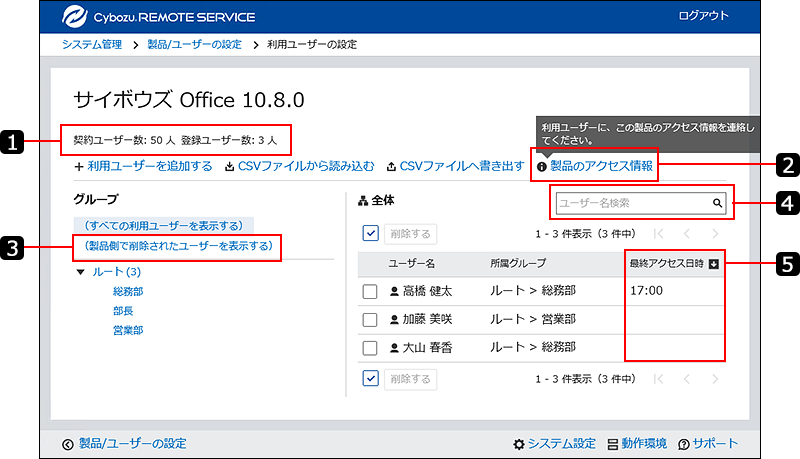Click the 全体 organization icon
The width and height of the screenshot is (800, 459).
[363, 201]
